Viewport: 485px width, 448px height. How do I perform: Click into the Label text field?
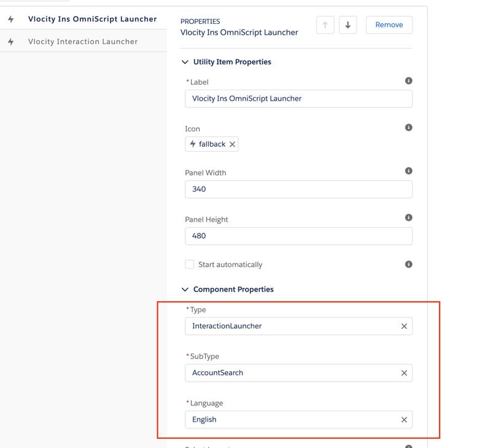298,99
